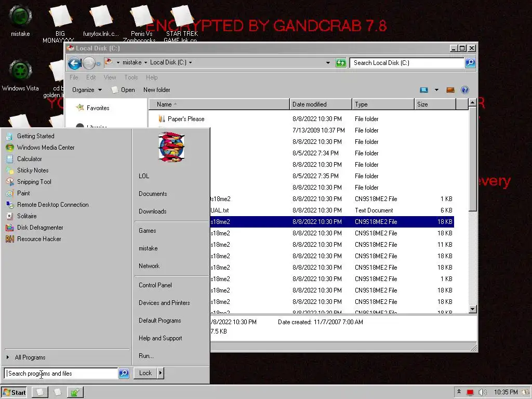
Task: Click the Back arrow in Explorer
Action: tap(75, 63)
